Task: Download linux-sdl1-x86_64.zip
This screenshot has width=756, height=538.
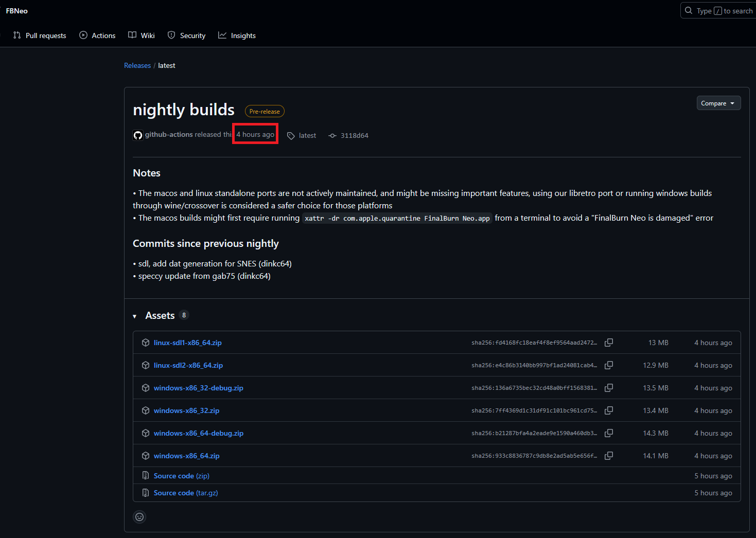Action: coord(187,343)
